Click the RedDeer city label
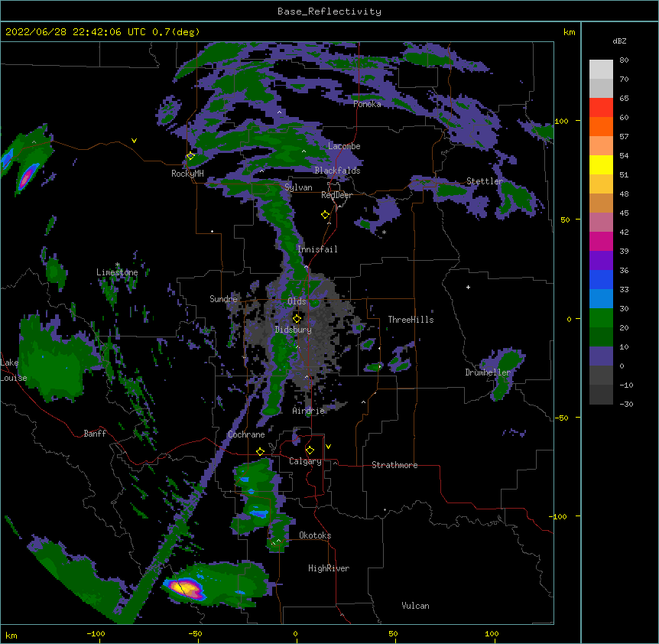 point(336,195)
